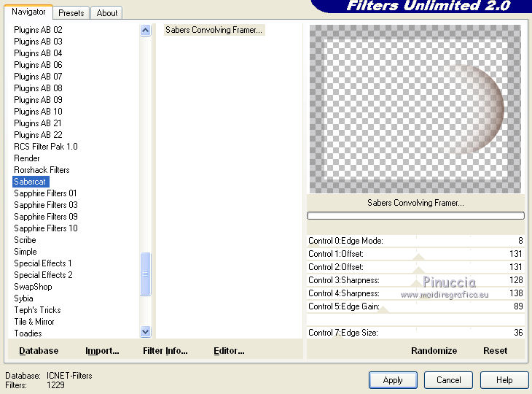The height and width of the screenshot is (394, 532).
Task: Select Plugins AB 03 category
Action: pos(38,42)
